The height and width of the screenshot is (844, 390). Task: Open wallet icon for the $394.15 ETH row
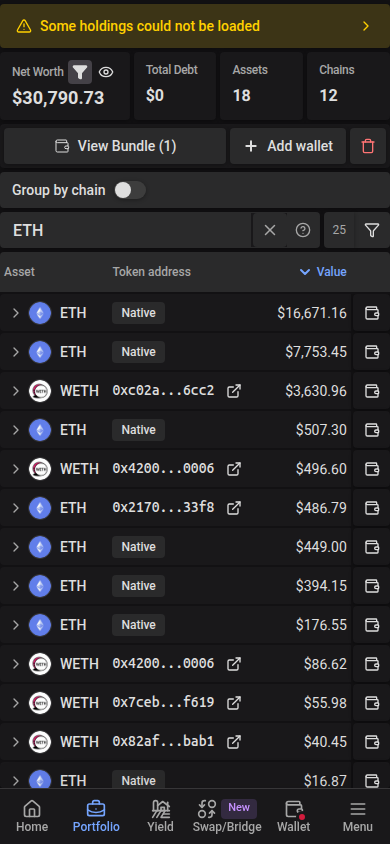pos(372,586)
